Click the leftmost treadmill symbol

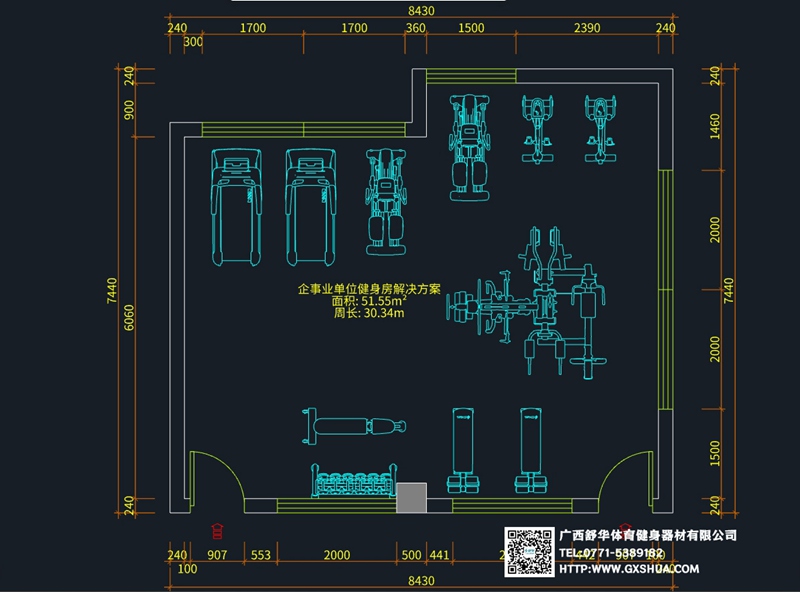click(238, 206)
